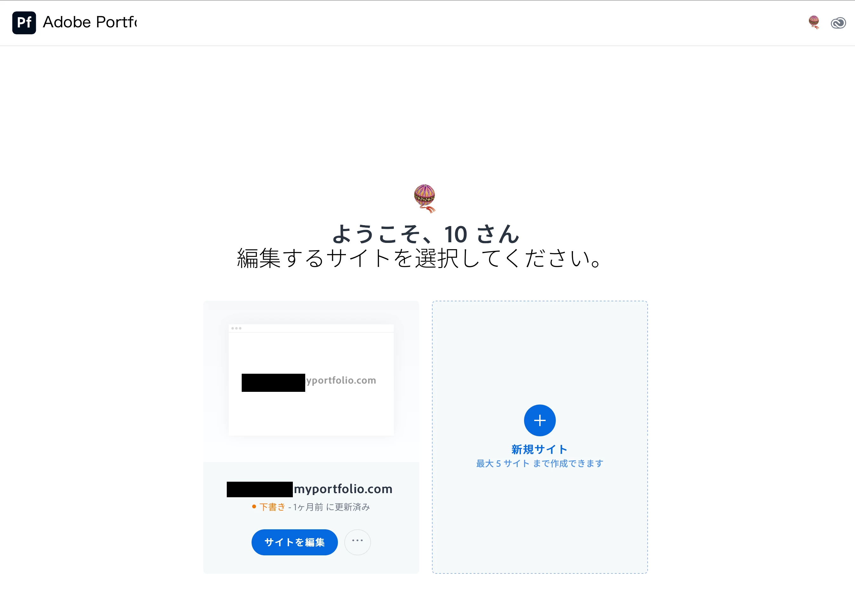The image size is (855, 616).
Task: Open the profile avatar in top-right header
Action: (814, 22)
